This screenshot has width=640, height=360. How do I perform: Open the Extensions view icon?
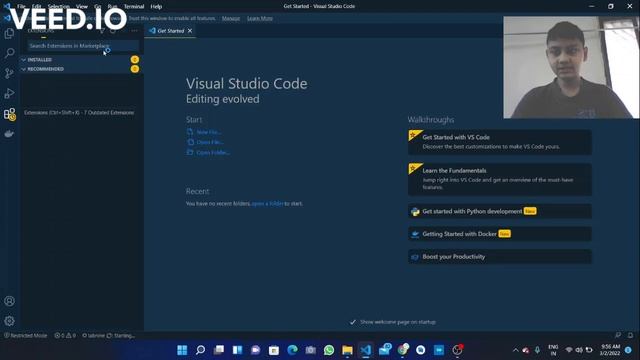click(x=9, y=114)
